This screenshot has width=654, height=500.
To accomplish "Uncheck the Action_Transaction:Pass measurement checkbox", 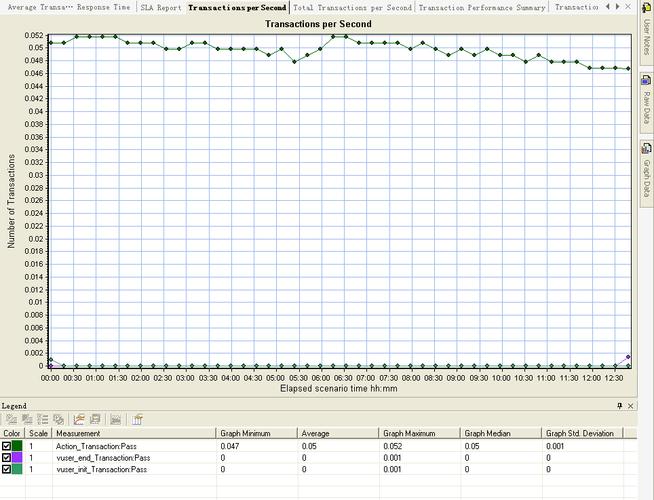I will tap(7, 445).
